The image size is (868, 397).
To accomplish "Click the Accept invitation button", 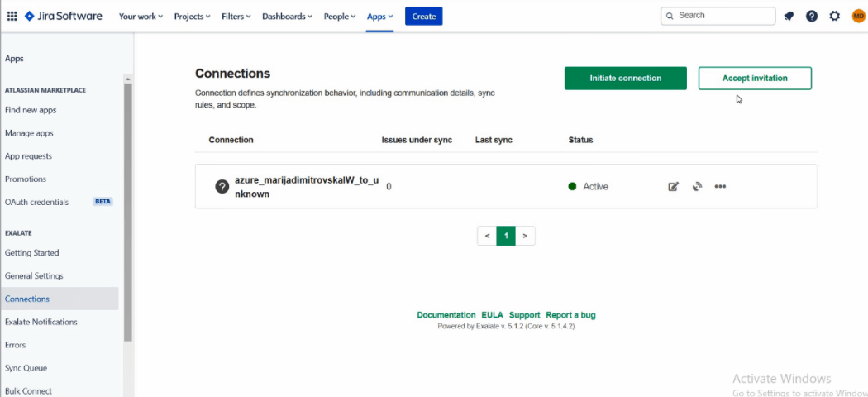I will pos(755,78).
